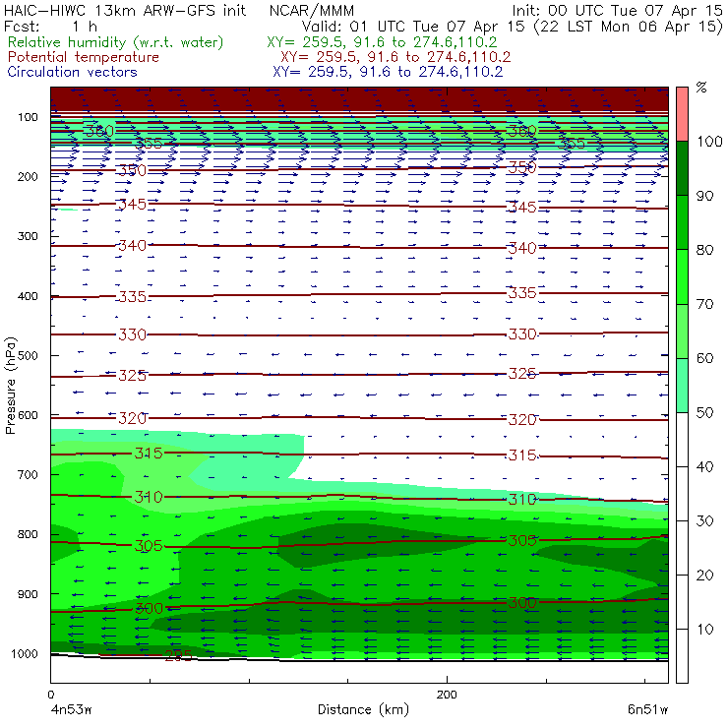Click the pressure axis '300' tick label
The width and height of the screenshot is (728, 728).
[28, 236]
